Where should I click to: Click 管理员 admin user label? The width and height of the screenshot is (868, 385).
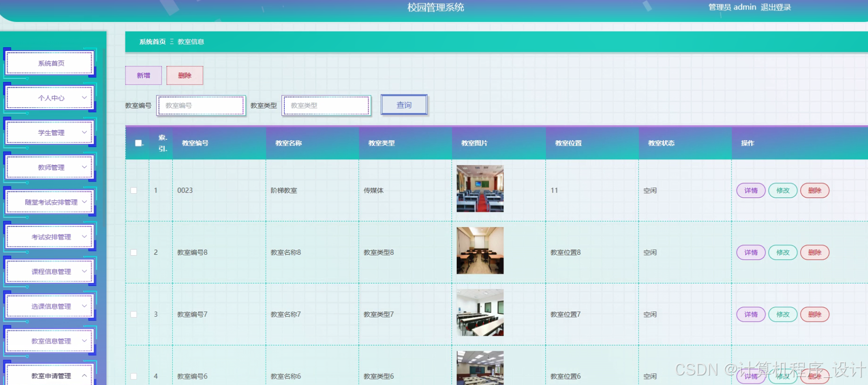pos(732,7)
